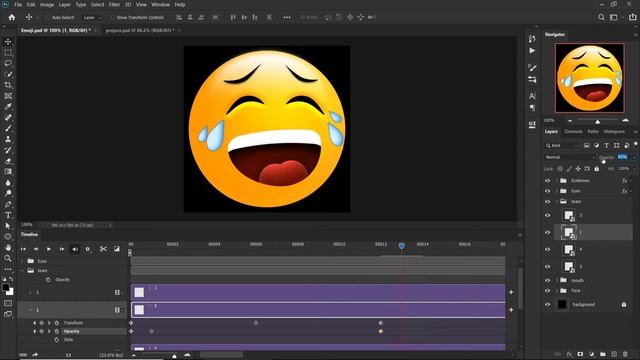Click the timeline playhead marker

click(402, 245)
